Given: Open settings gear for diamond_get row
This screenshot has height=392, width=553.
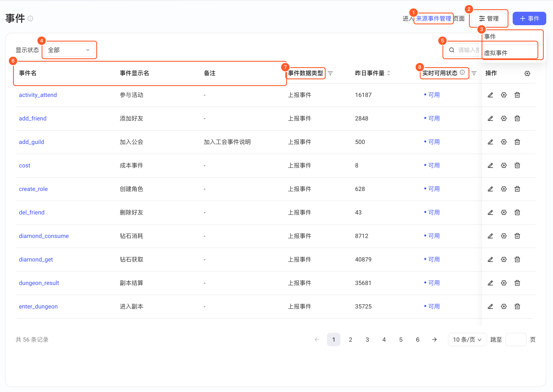Looking at the screenshot, I should click(x=504, y=259).
